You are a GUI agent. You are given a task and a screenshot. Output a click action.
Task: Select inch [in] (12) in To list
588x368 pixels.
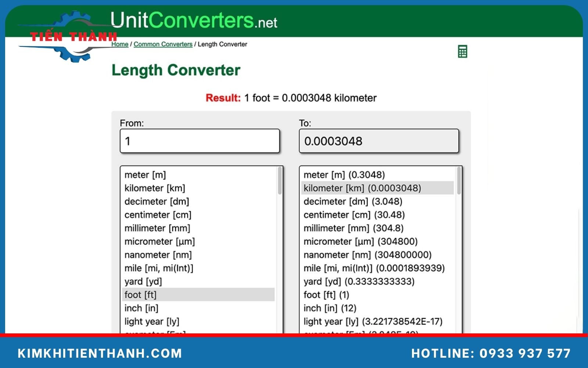[330, 308]
